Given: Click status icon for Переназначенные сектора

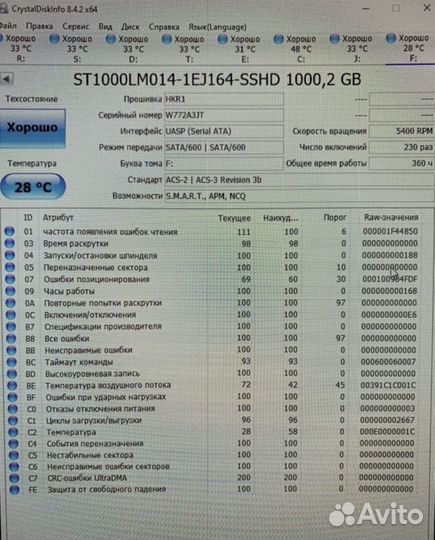Looking at the screenshot, I should (10, 267).
